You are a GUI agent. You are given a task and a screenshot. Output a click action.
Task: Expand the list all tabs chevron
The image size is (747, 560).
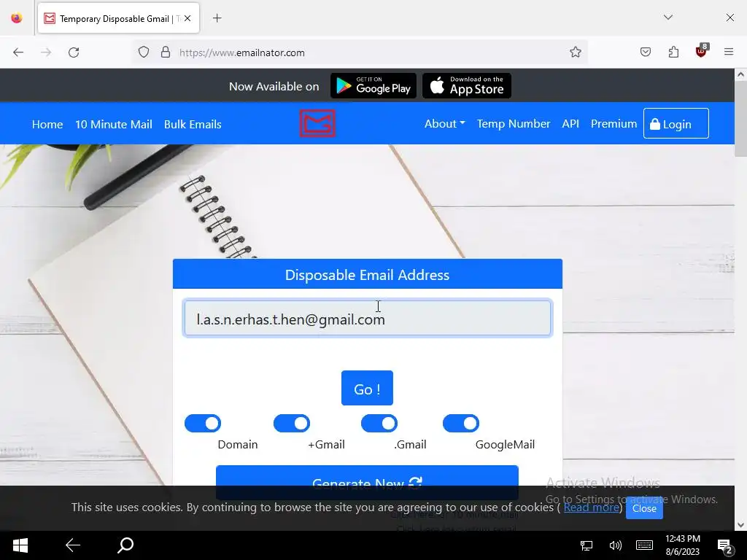(x=668, y=17)
